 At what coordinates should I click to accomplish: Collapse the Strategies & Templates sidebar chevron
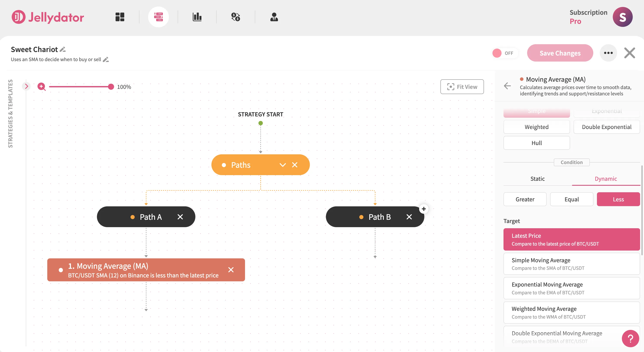click(x=26, y=86)
